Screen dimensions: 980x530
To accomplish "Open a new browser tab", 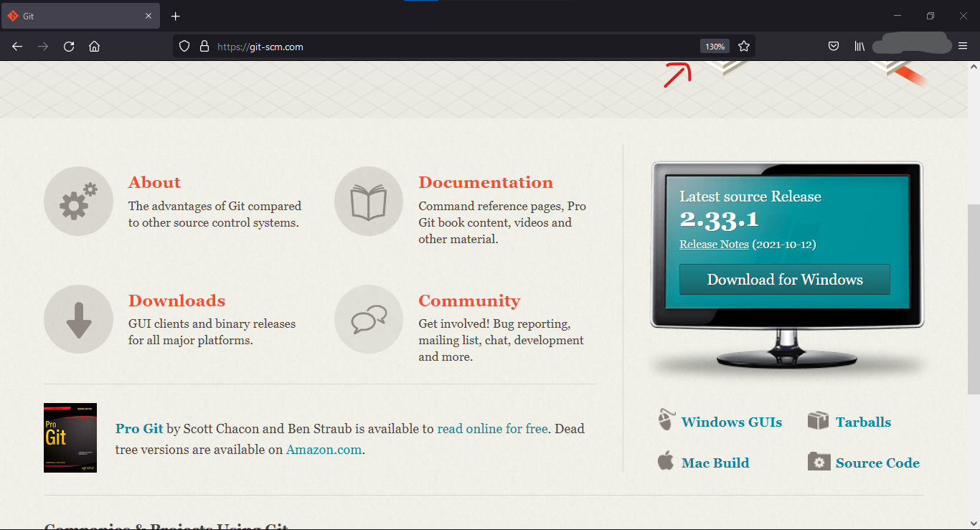I will pyautogui.click(x=175, y=15).
